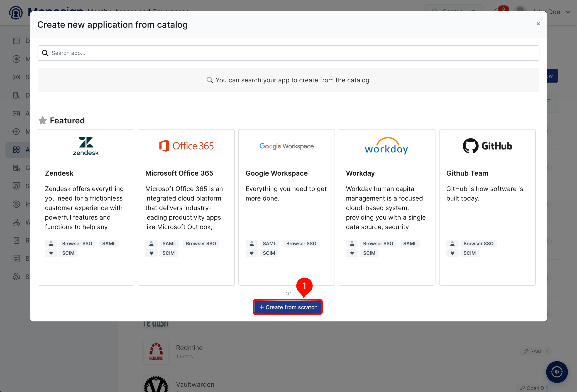Open the floating assistant button in the corner

[557, 372]
